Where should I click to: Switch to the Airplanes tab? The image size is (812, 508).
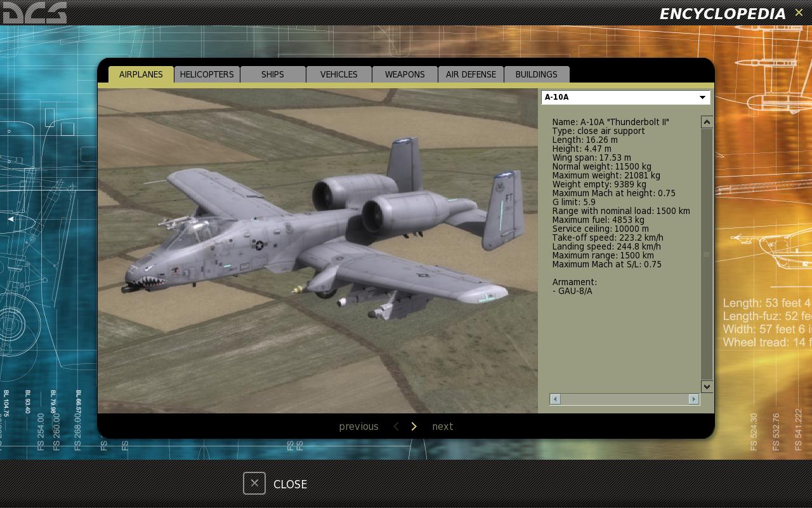[141, 74]
